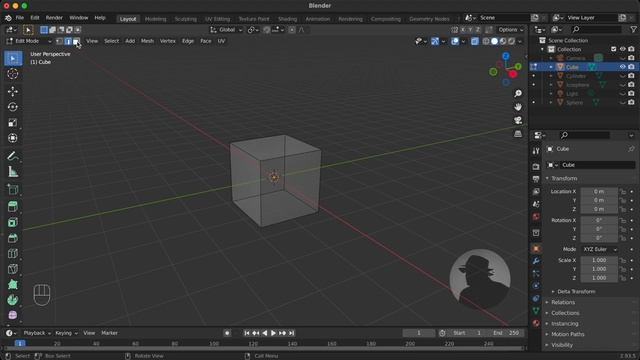Switch perspective/orthographic grid icon
Image resolution: width=640 pixels, height=360 pixels.
click(x=518, y=134)
